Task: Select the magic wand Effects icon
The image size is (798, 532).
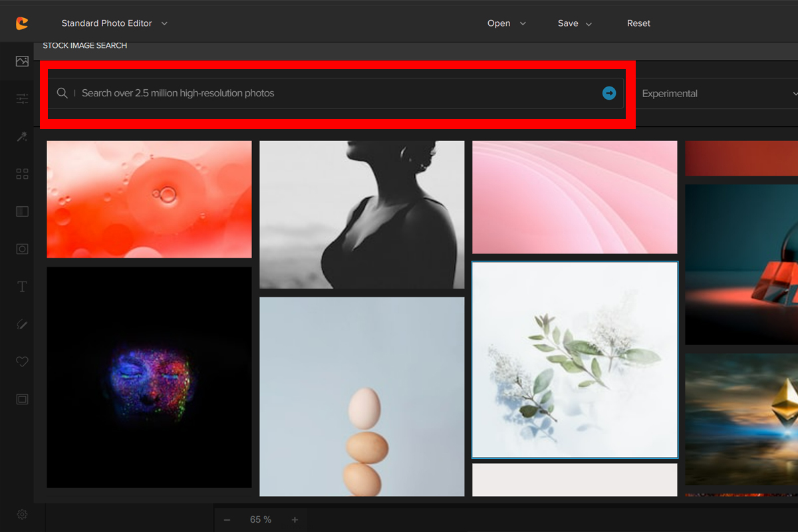Action: tap(22, 137)
